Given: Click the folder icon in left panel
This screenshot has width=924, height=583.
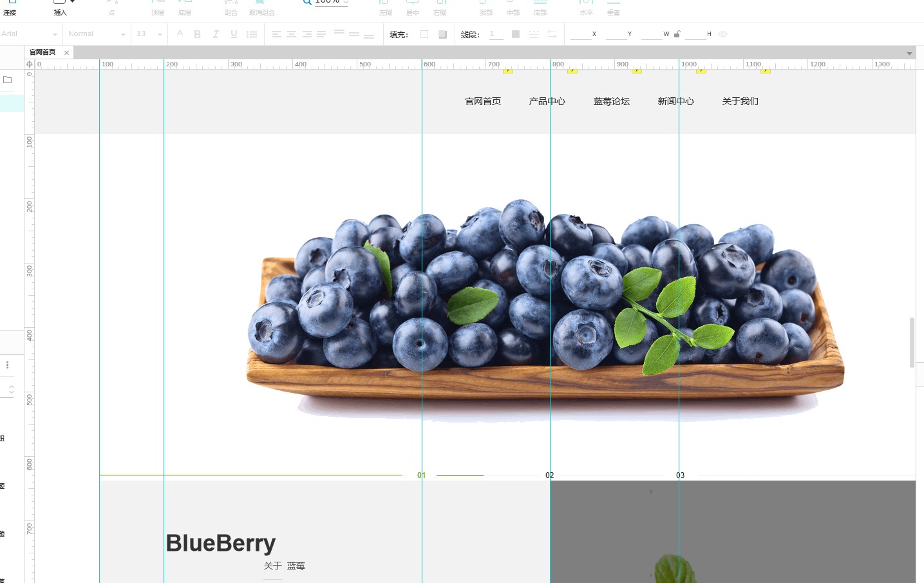Looking at the screenshot, I should pyautogui.click(x=8, y=80).
